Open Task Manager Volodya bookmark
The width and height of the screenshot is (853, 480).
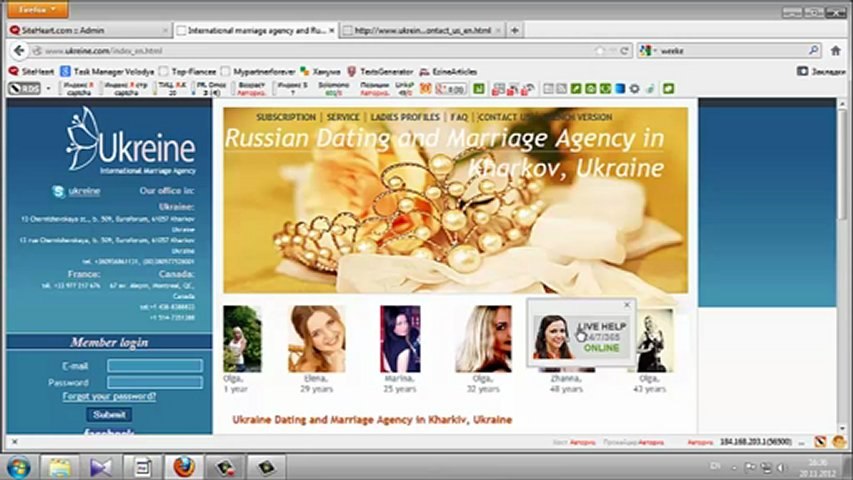tap(107, 71)
